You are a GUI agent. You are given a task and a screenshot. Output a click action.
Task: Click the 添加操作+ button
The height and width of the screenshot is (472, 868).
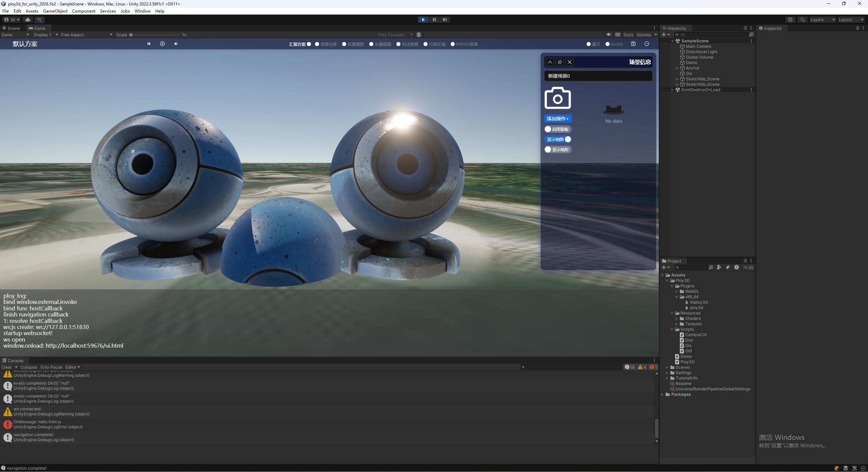click(x=558, y=119)
